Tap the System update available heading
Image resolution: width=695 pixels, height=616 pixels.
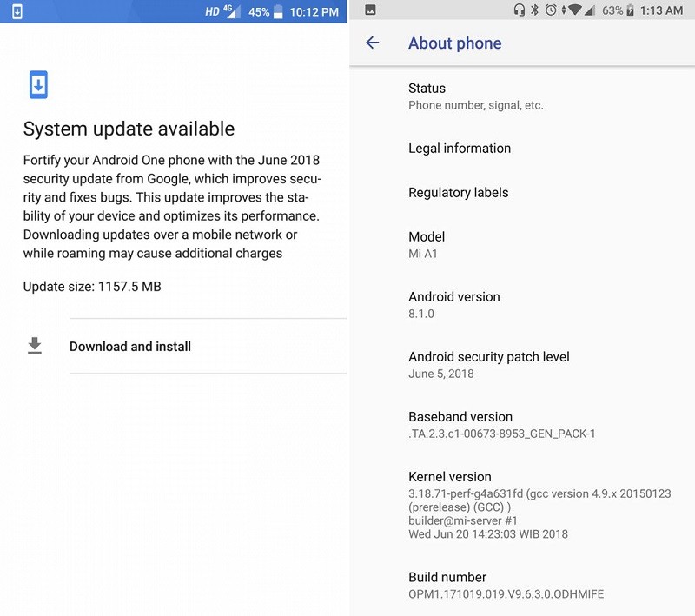[129, 129]
